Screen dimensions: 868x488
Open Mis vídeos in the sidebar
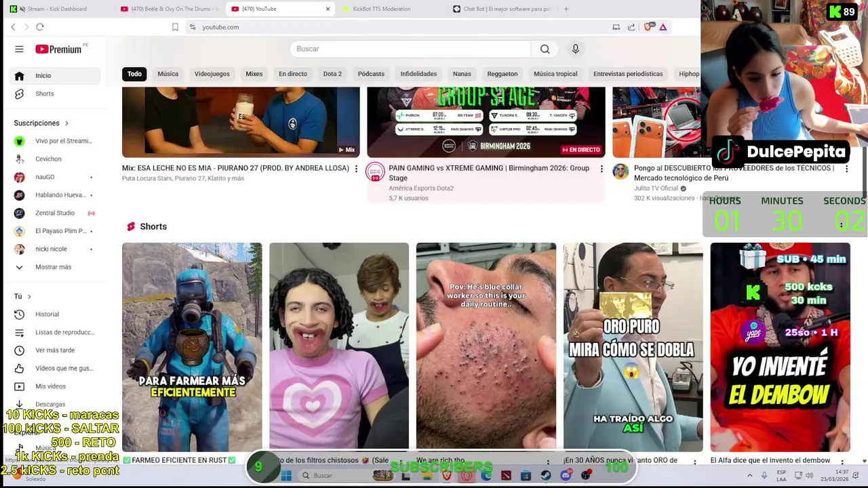click(54, 386)
